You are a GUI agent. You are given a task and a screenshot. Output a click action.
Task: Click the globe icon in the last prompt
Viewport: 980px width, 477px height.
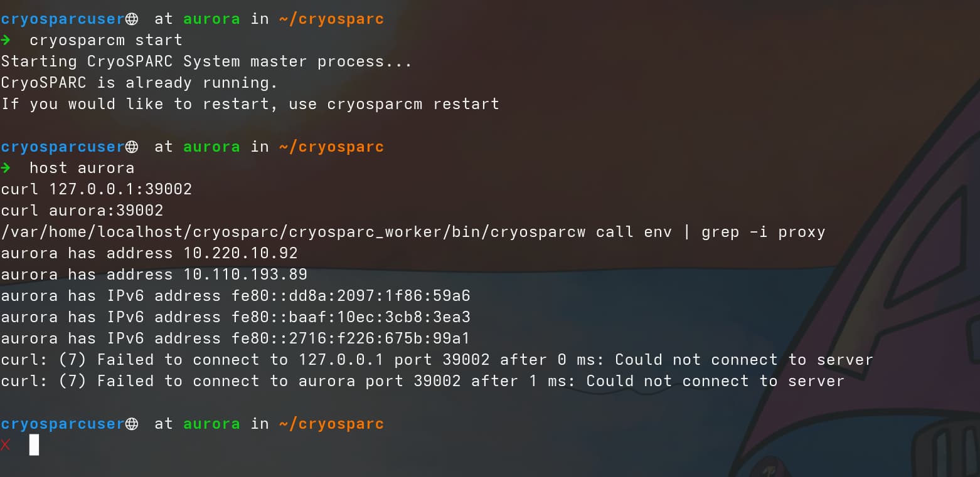pos(132,424)
